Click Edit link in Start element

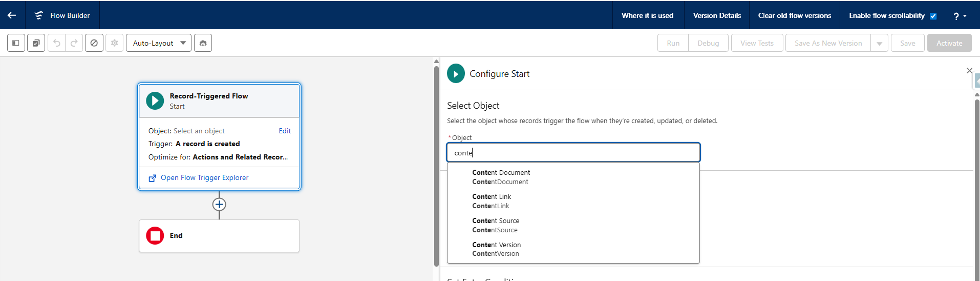(285, 131)
